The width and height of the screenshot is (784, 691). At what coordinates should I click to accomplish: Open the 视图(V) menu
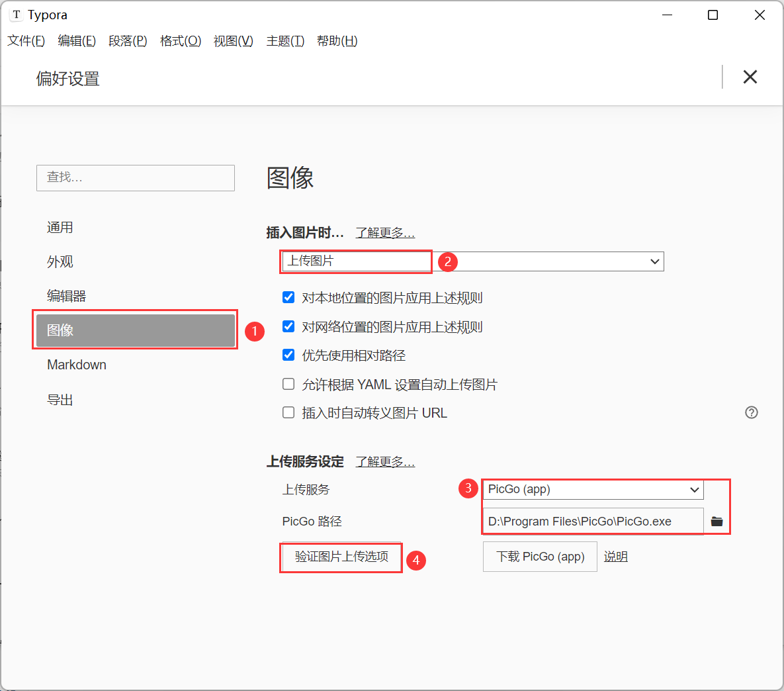[234, 41]
